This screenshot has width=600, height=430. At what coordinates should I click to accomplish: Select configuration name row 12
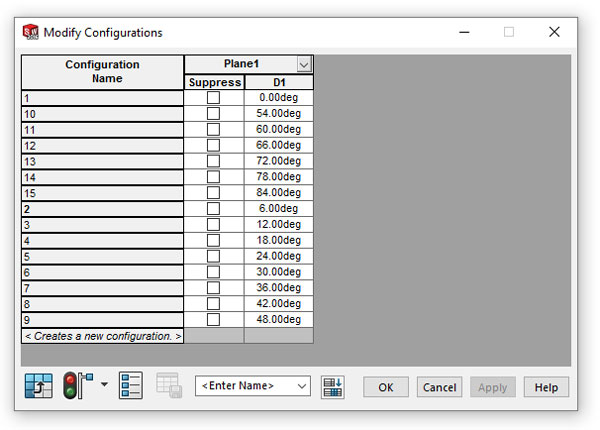click(x=103, y=146)
